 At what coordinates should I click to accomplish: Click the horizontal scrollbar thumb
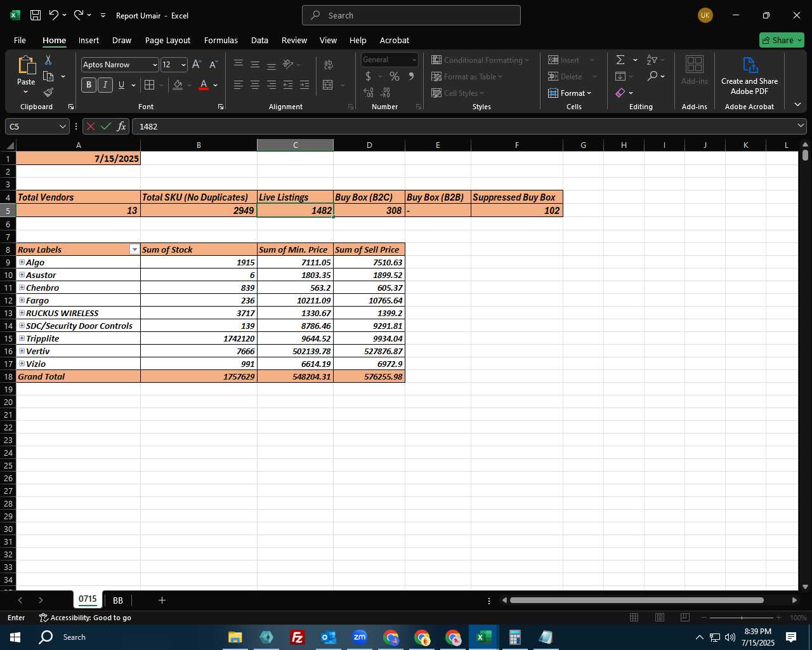636,600
